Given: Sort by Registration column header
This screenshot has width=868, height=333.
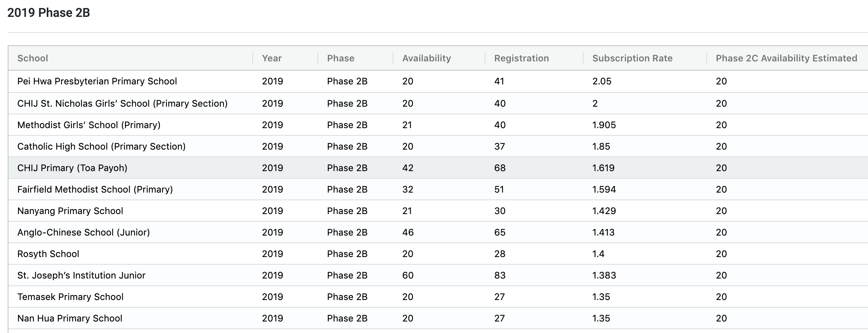Looking at the screenshot, I should pos(521,58).
